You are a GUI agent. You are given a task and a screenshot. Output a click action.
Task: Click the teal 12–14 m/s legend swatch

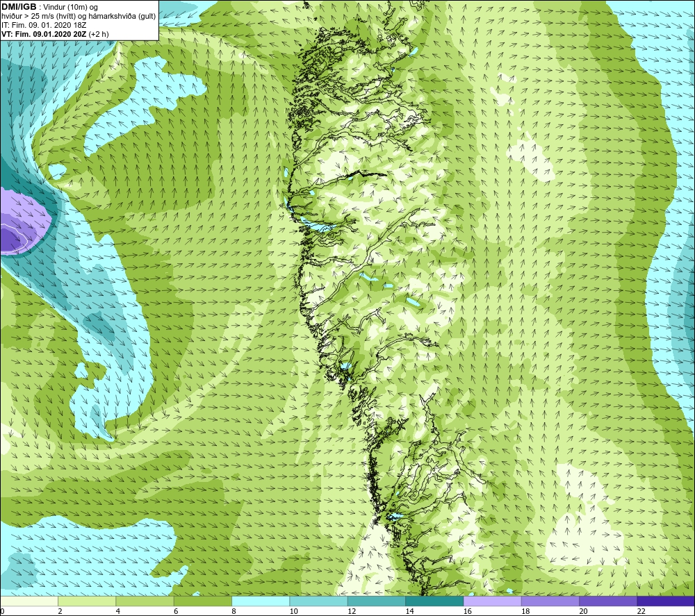376,601
